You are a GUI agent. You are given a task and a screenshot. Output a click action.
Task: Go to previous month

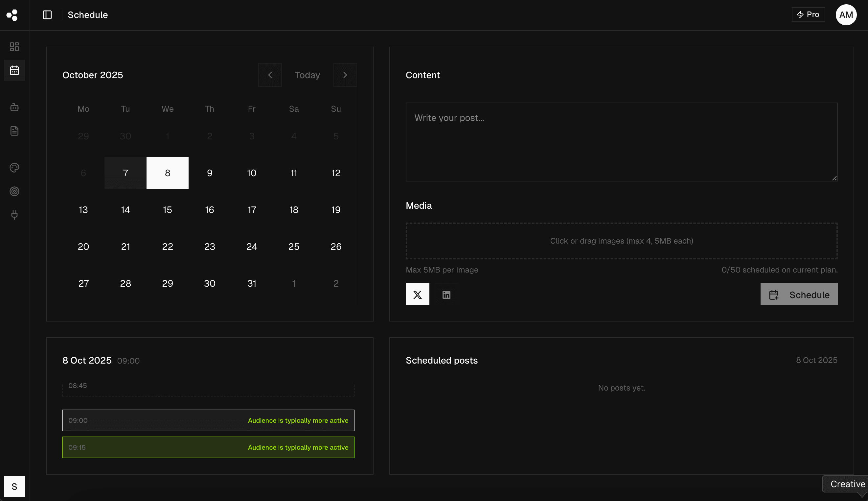[270, 75]
